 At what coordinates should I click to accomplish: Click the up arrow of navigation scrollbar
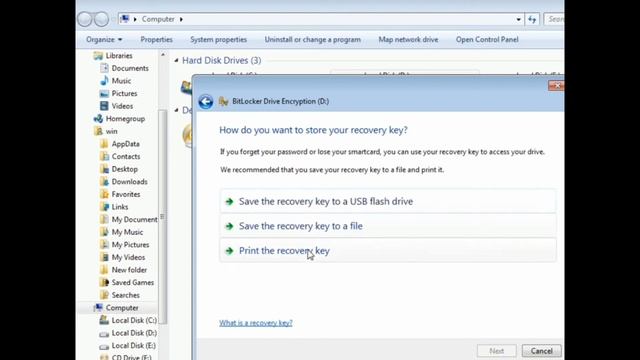(x=163, y=55)
